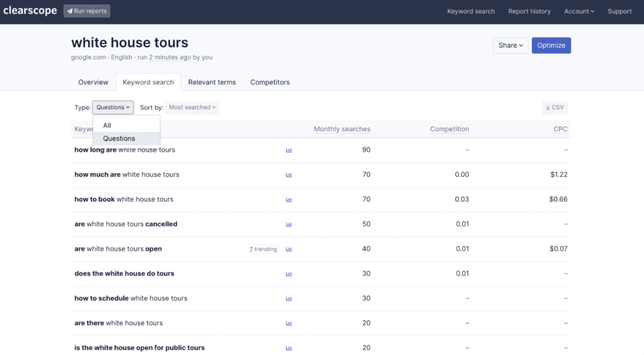Screen dimensions: 644x355
Task: Select keyword 'how to schedule white house tours'
Action: coord(131,298)
